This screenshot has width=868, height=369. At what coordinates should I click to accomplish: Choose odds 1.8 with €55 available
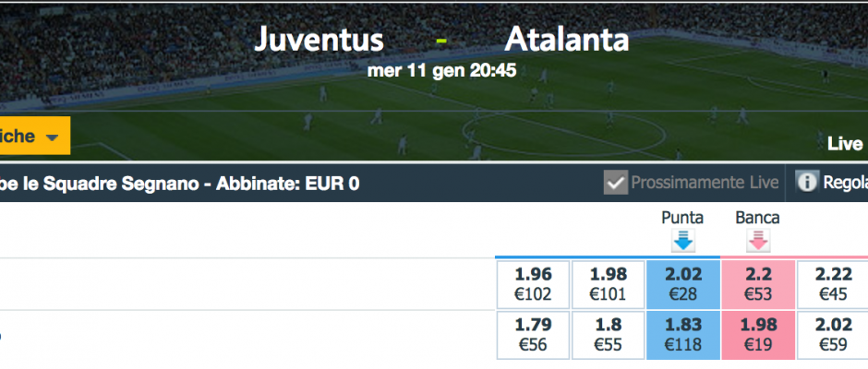(608, 335)
